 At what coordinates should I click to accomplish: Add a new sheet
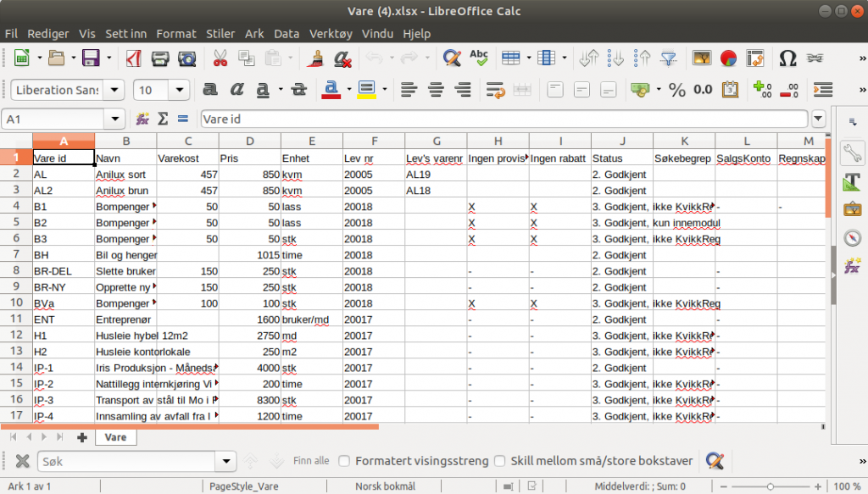(82, 437)
